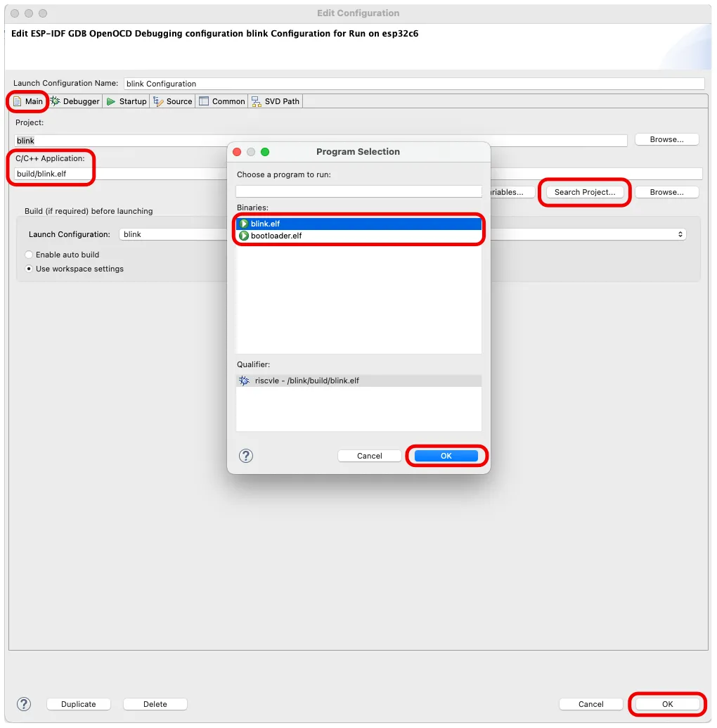Click the help question mark icon in Program Selection dialog

pos(246,456)
